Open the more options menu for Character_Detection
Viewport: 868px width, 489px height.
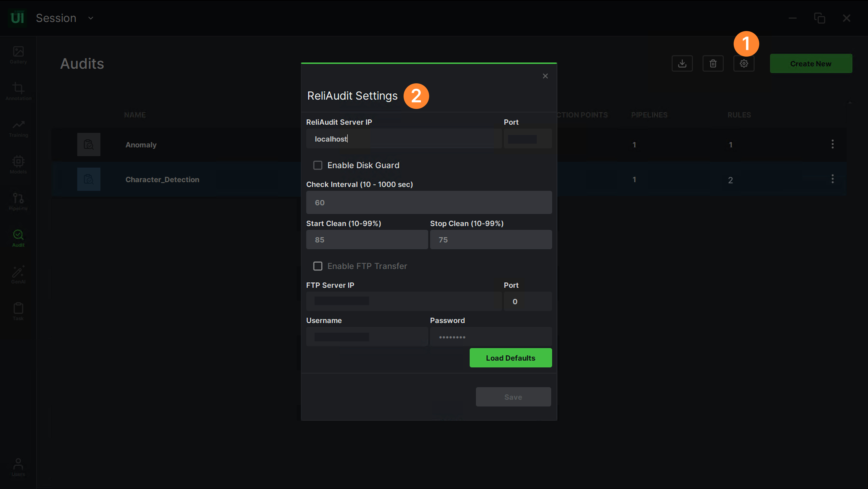[x=832, y=179]
